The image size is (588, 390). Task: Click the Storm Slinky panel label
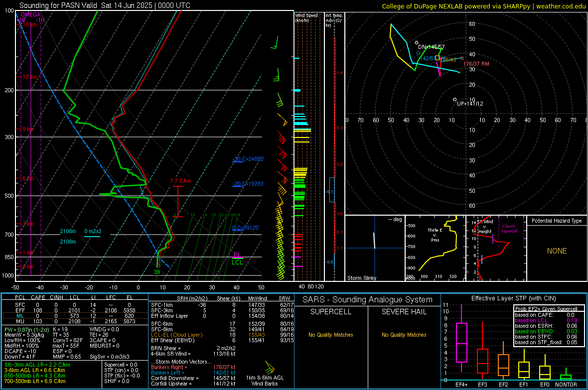pyautogui.click(x=361, y=278)
